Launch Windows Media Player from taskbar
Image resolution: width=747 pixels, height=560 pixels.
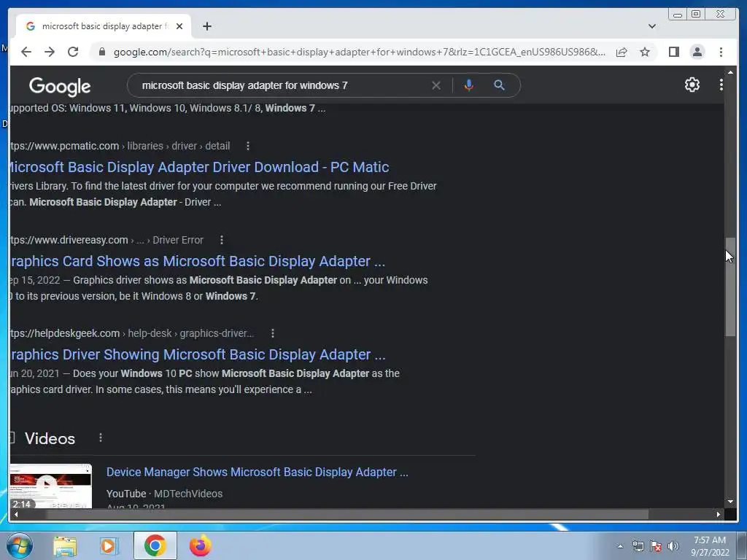point(109,545)
